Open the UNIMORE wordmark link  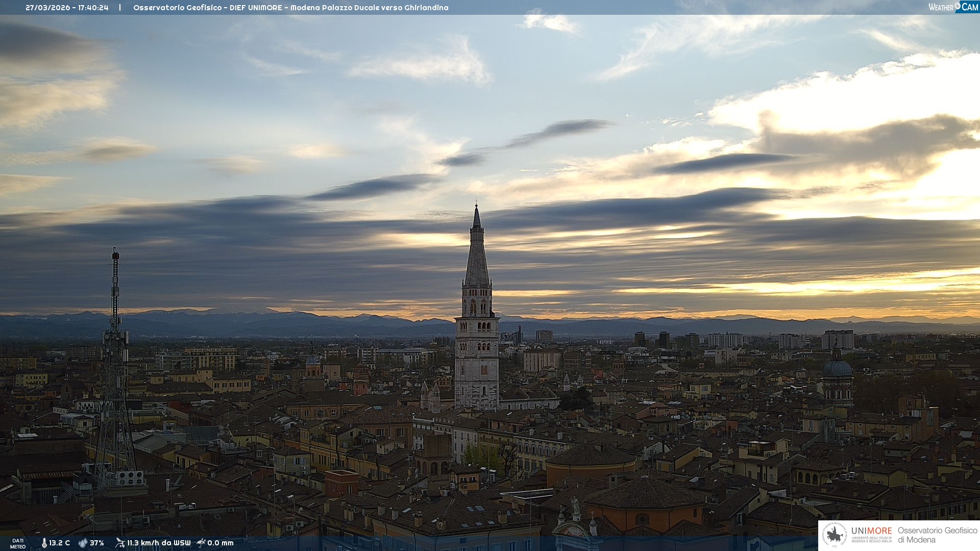(x=871, y=531)
